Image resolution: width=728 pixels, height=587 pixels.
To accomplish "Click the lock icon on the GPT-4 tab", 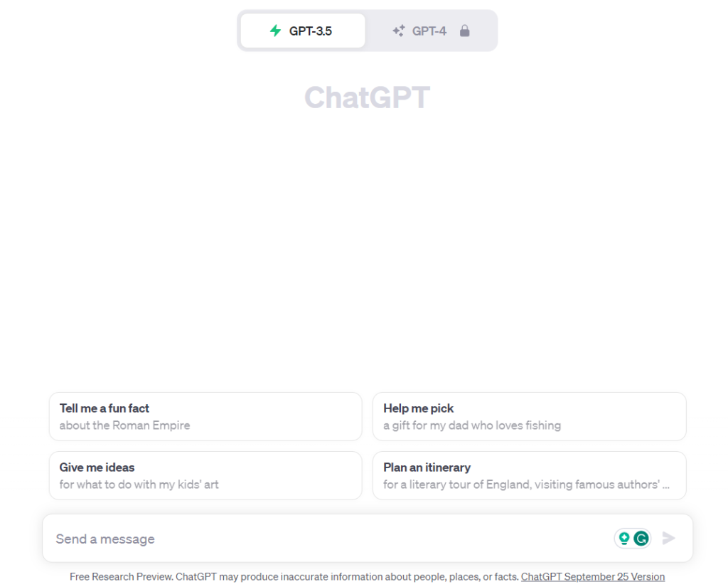I will pyautogui.click(x=465, y=30).
